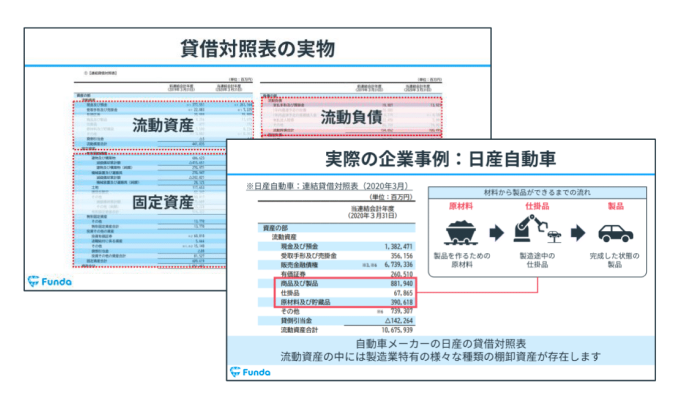Click the arrow between 仕掛品 and 製品
686x400 pixels.
click(578, 232)
